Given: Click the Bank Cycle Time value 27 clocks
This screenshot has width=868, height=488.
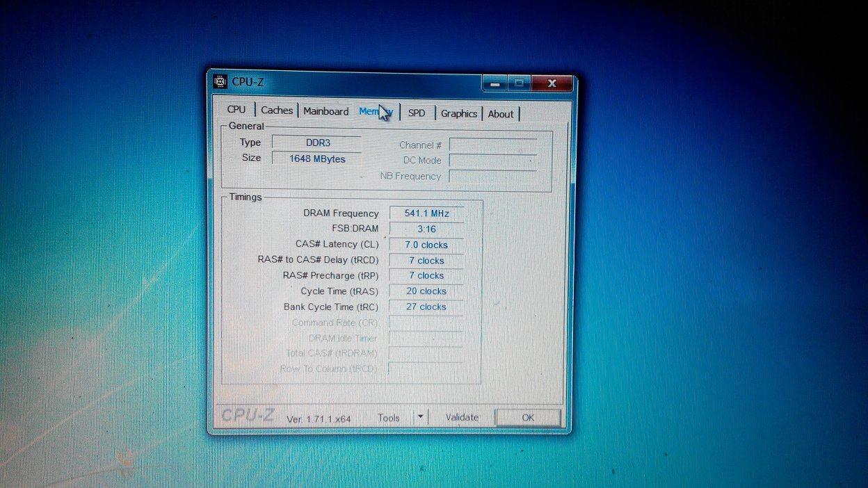Looking at the screenshot, I should pyautogui.click(x=426, y=307).
